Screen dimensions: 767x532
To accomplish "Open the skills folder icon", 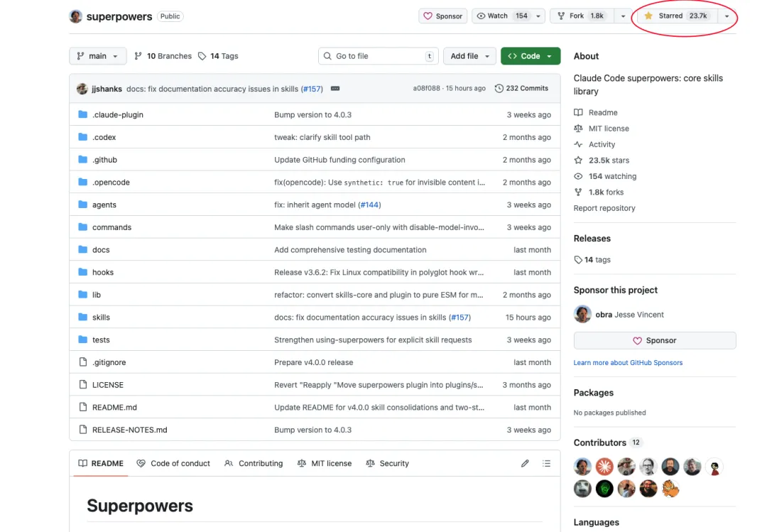I will tap(82, 317).
